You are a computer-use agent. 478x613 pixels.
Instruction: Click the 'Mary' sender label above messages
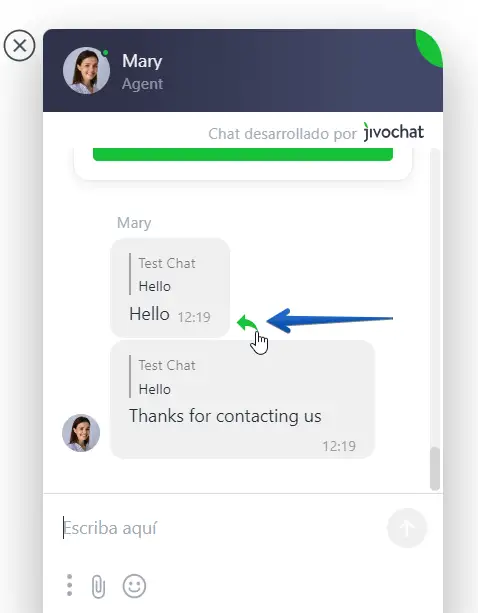(x=134, y=223)
